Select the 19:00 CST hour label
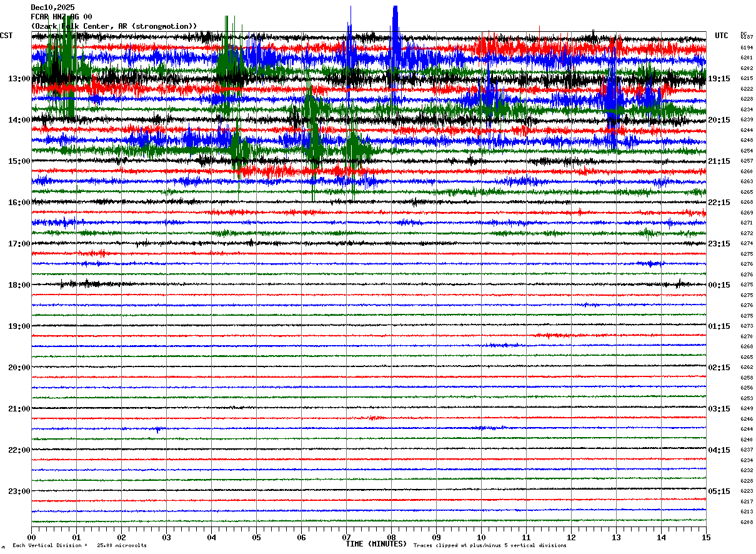The height and width of the screenshot is (554, 756). [19, 326]
